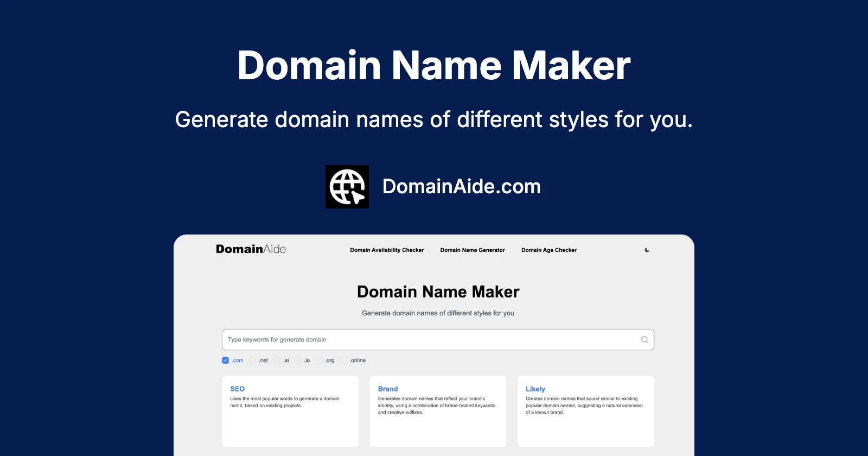Screen dimensions: 868x456
Task: Choose the SEO style heading
Action: [x=237, y=389]
